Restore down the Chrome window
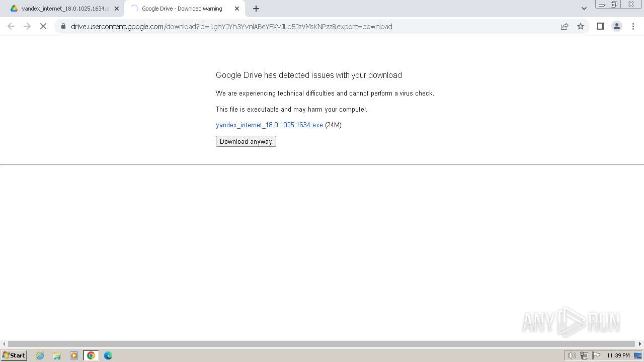The height and width of the screenshot is (362, 644). click(614, 5)
